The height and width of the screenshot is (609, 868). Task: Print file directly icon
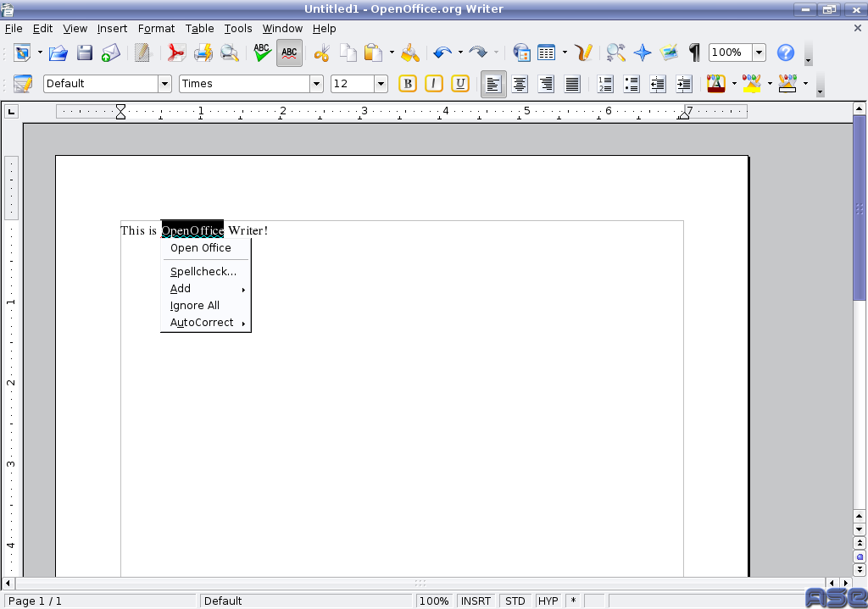tap(203, 53)
